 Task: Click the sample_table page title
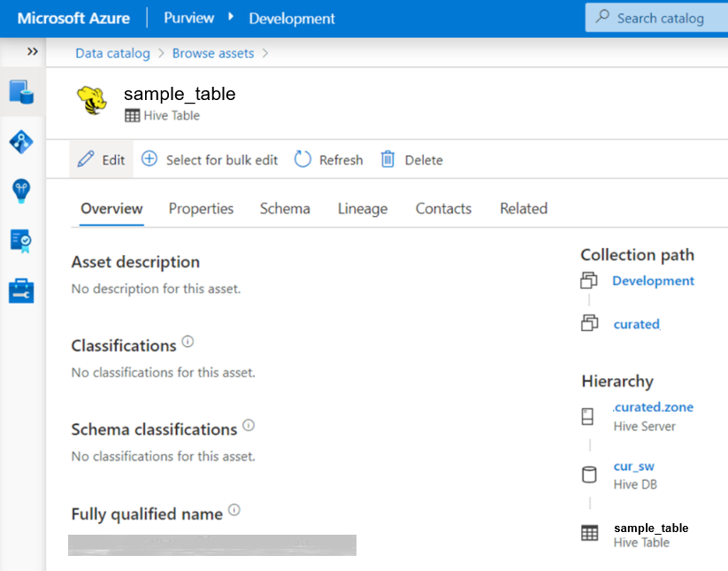180,93
